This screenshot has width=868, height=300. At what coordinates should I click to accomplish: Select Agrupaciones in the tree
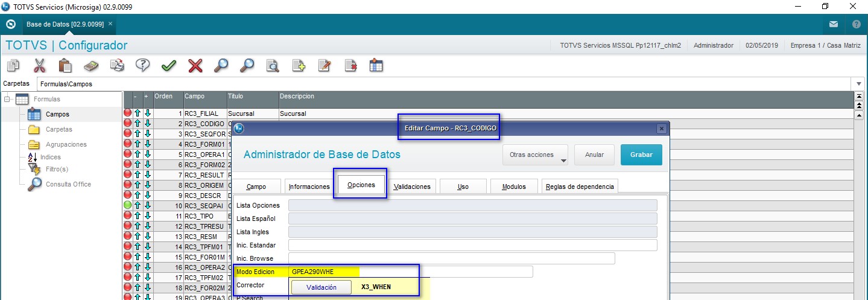(66, 144)
